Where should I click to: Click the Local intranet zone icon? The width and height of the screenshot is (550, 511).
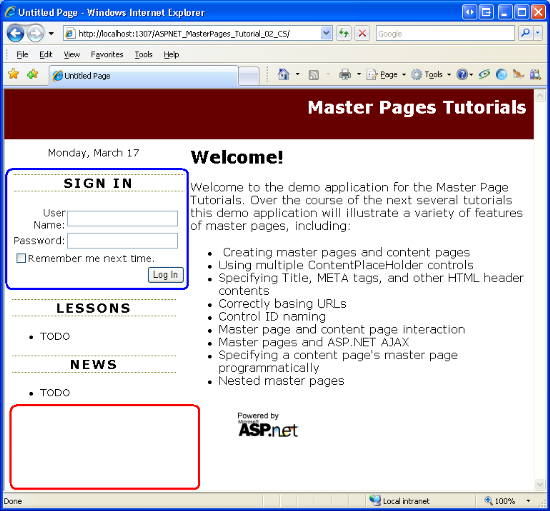[x=375, y=500]
